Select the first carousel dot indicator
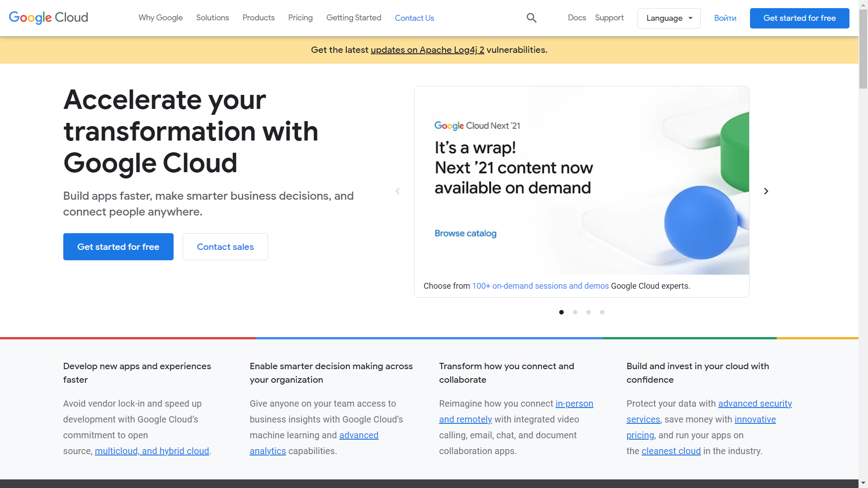Image resolution: width=868 pixels, height=488 pixels. pos(561,312)
